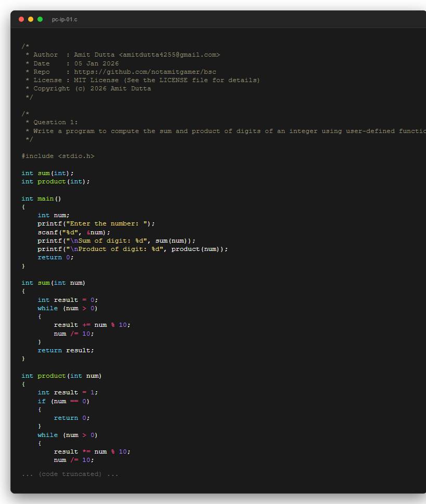The width and height of the screenshot is (426, 504).
Task: Click the 'return 0;' line in main
Action: coord(55,258)
